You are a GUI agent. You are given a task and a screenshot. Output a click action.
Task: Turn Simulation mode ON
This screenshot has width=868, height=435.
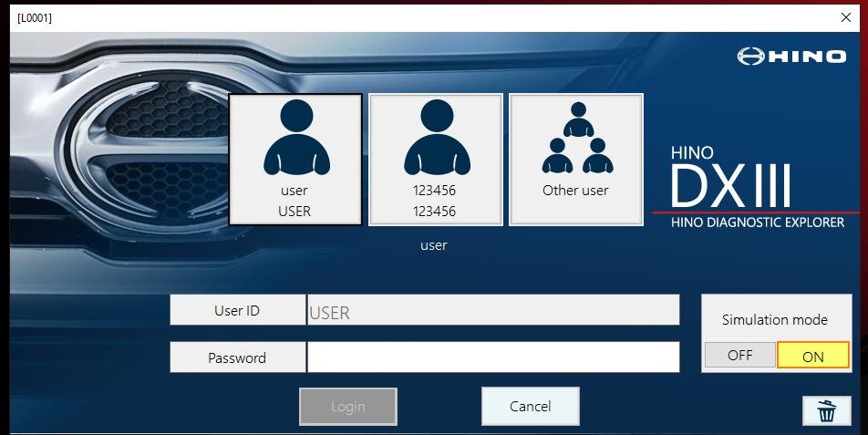tap(812, 356)
